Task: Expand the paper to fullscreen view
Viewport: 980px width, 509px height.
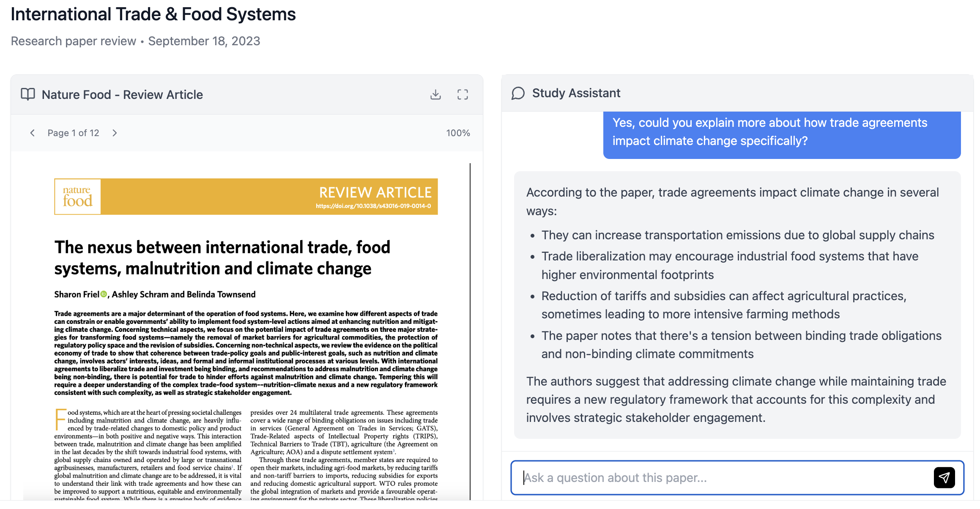Action: point(463,94)
